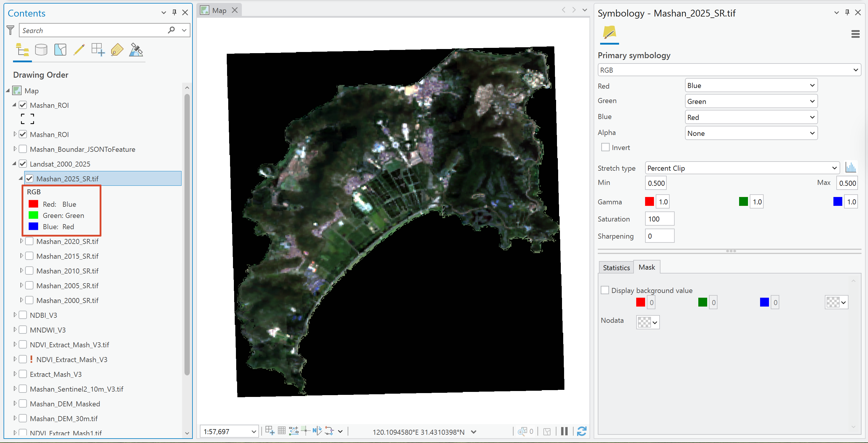Enable the Invert checkbox

click(x=605, y=147)
